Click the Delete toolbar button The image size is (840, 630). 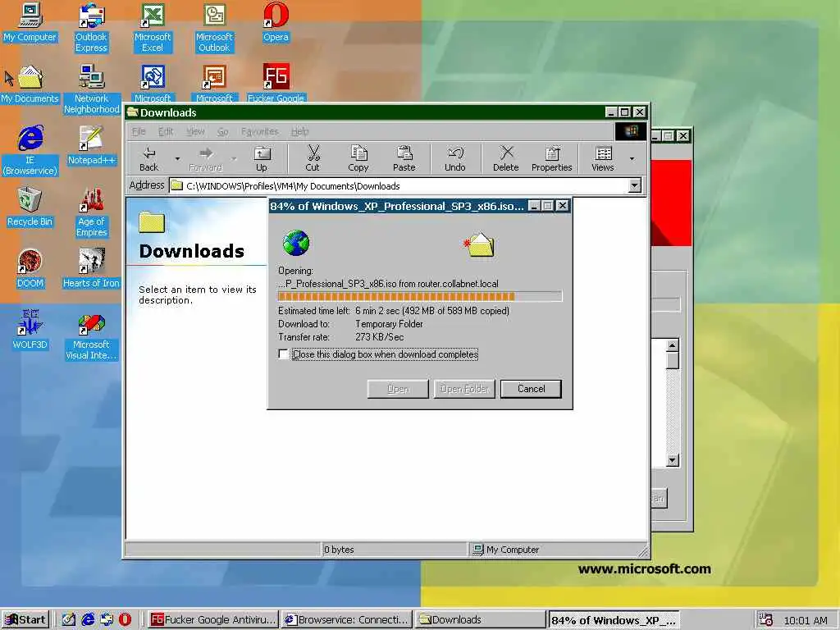coord(505,158)
